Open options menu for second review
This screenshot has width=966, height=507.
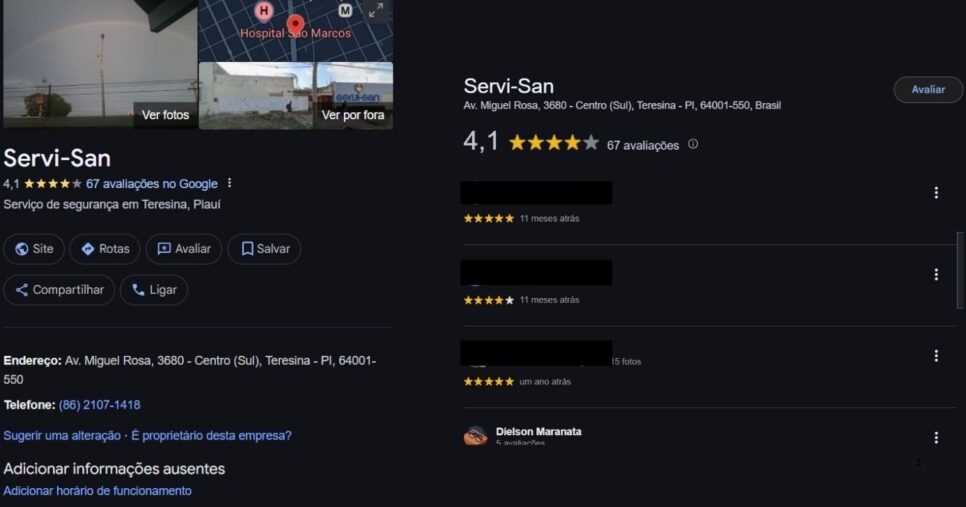click(x=936, y=275)
